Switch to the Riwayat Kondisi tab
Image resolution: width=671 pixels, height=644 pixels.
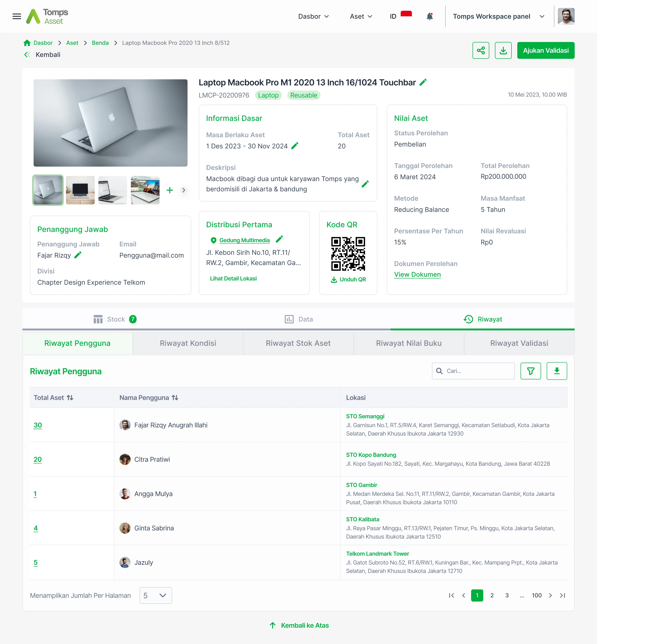pyautogui.click(x=188, y=343)
